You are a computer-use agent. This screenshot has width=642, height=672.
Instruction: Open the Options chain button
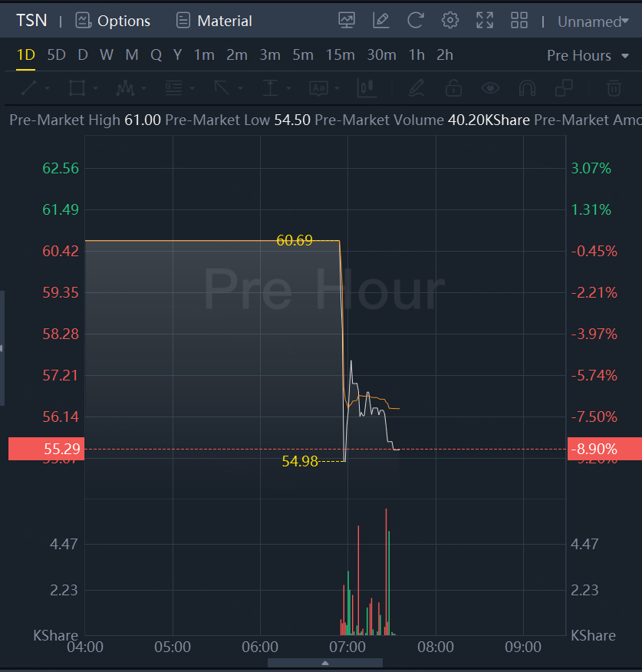[x=113, y=21]
